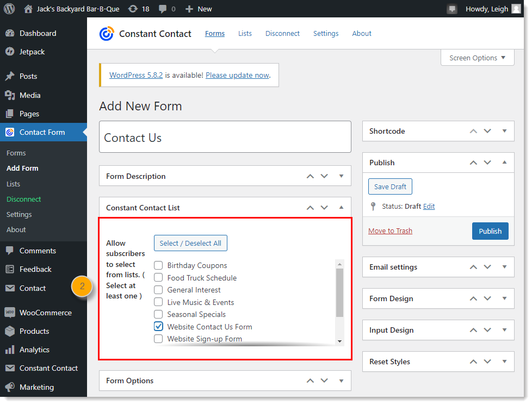This screenshot has width=532, height=405.
Task: Click the Analytics bar chart icon
Action: (10, 350)
